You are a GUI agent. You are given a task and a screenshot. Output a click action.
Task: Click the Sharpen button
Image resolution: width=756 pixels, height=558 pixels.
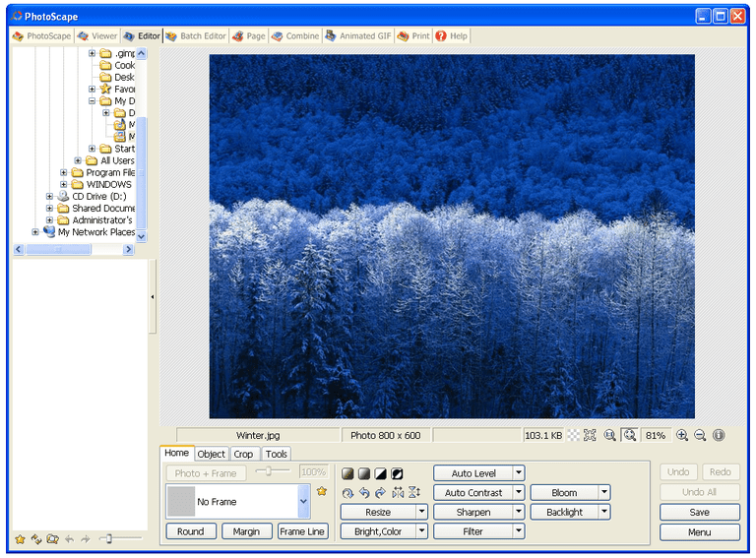pos(473,512)
